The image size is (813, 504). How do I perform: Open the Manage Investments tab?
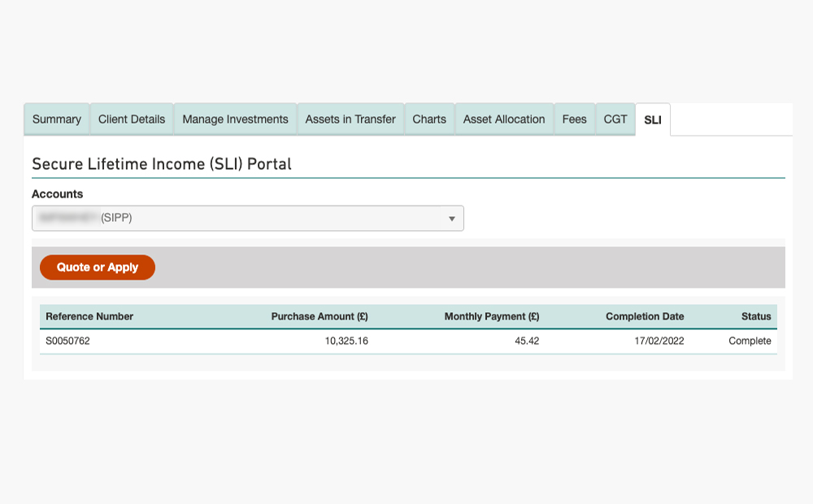click(x=235, y=119)
